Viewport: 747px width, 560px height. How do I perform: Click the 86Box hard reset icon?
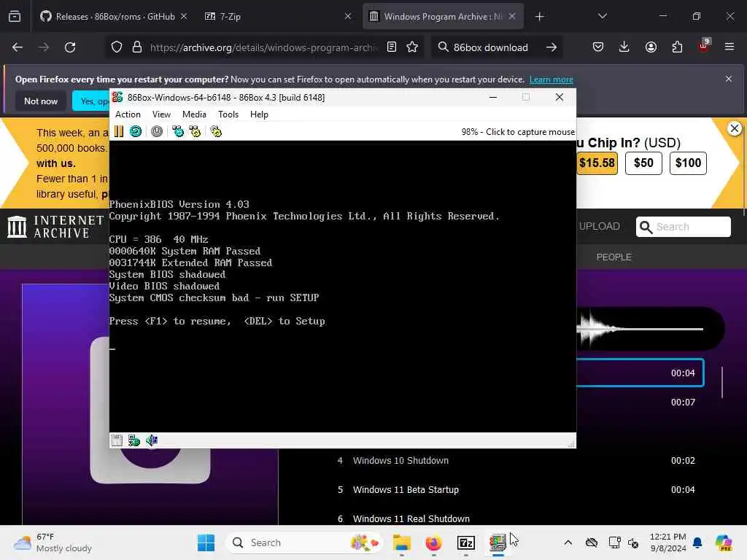136,131
